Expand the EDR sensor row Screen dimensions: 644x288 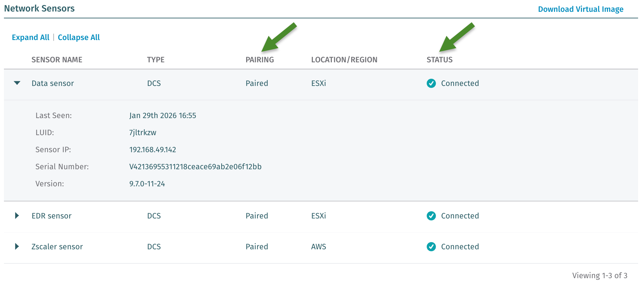pyautogui.click(x=17, y=216)
